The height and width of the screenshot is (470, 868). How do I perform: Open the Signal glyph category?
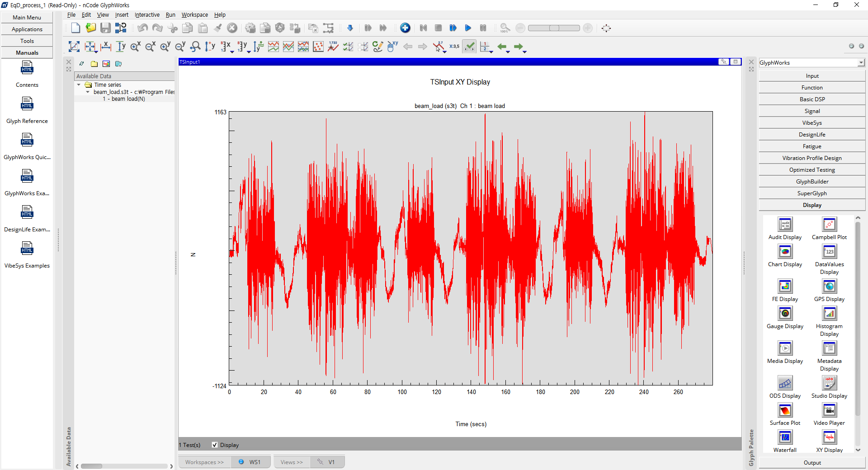tap(812, 111)
